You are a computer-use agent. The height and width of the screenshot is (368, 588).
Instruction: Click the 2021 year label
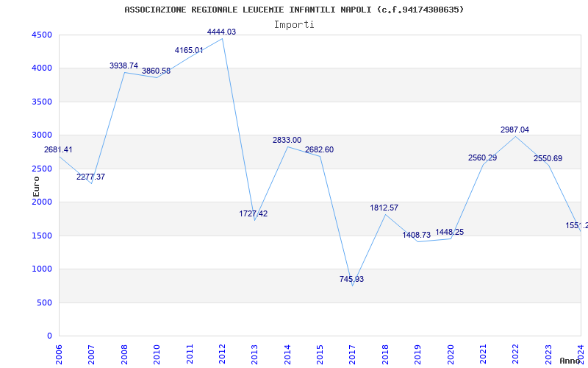(483, 355)
